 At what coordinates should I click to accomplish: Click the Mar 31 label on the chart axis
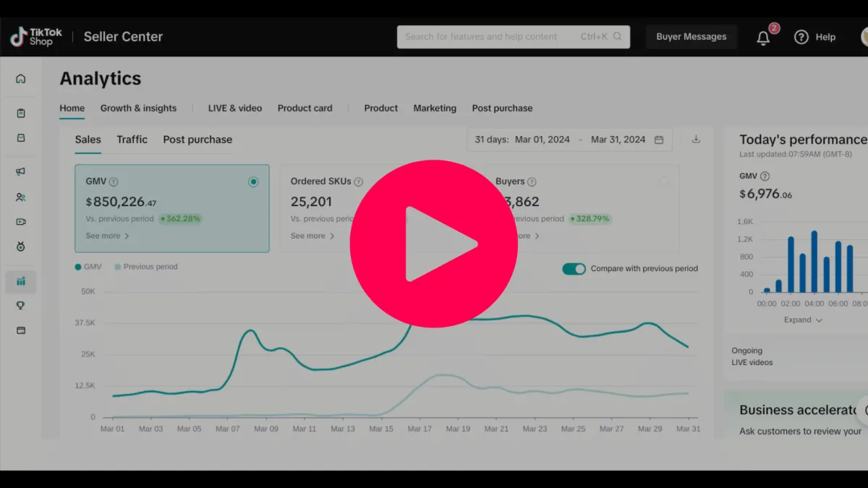686,429
